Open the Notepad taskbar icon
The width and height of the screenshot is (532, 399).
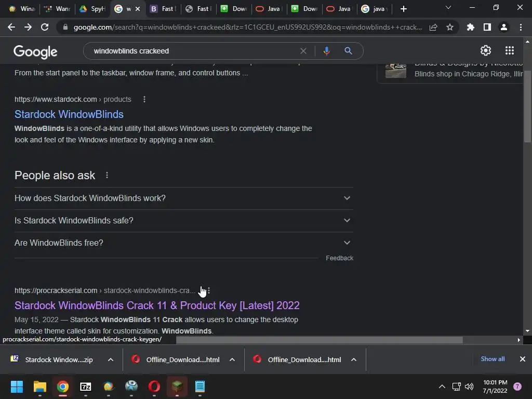[x=200, y=386]
